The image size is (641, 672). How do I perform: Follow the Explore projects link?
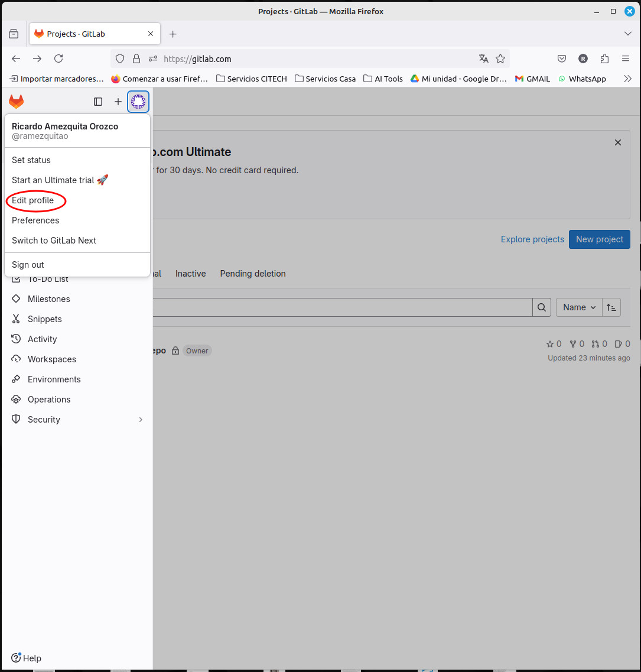click(532, 239)
